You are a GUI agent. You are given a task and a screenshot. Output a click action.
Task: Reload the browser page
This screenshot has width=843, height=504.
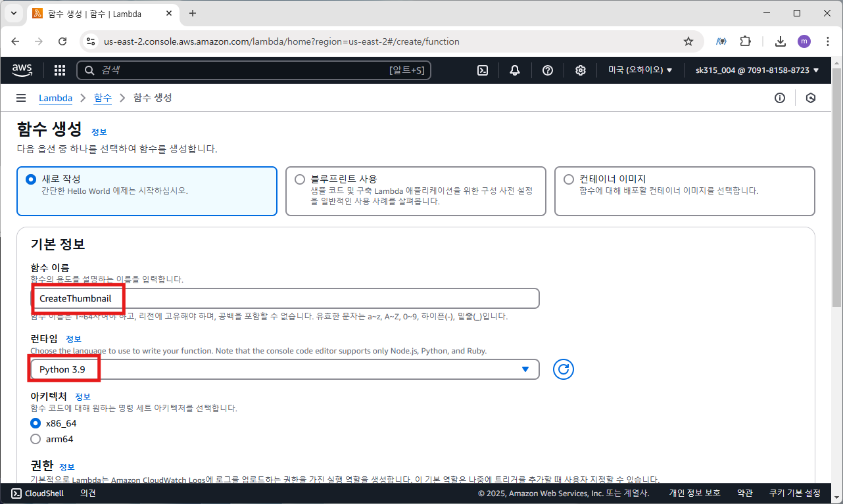click(x=62, y=41)
